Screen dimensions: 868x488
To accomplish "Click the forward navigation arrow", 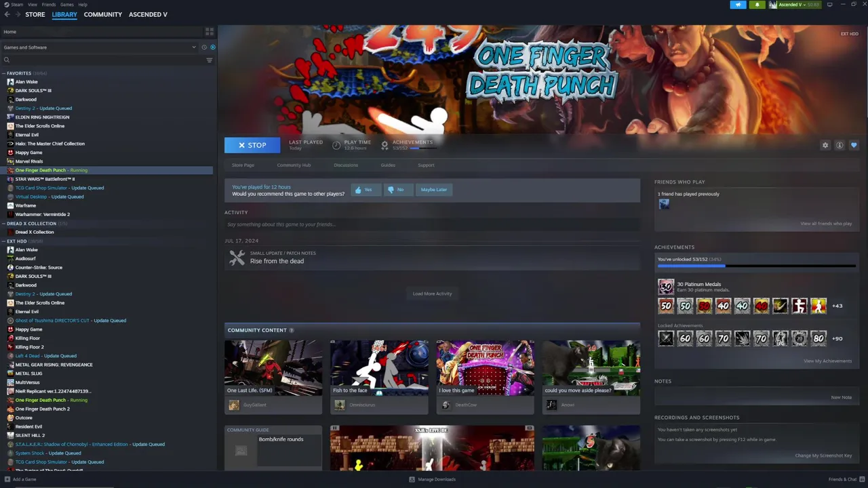I will coord(17,14).
